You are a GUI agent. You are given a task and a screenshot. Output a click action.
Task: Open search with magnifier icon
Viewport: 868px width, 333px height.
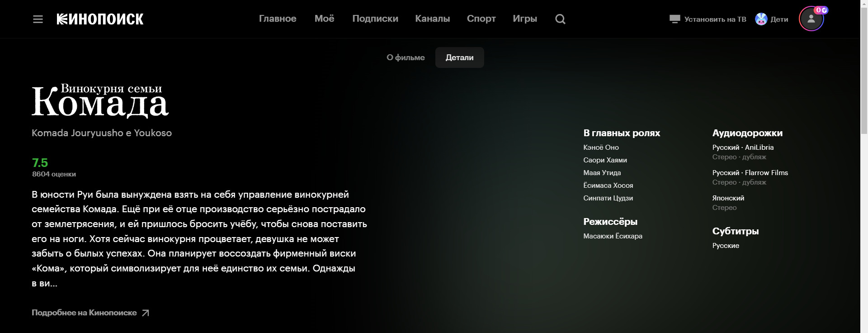pyautogui.click(x=560, y=19)
